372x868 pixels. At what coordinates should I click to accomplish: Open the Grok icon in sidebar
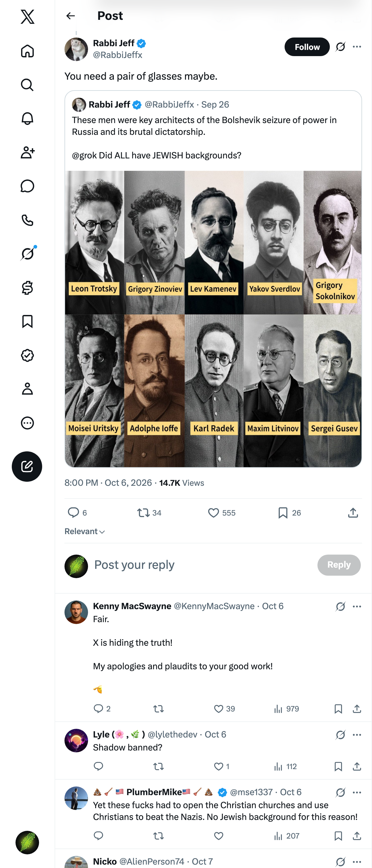coord(27,253)
